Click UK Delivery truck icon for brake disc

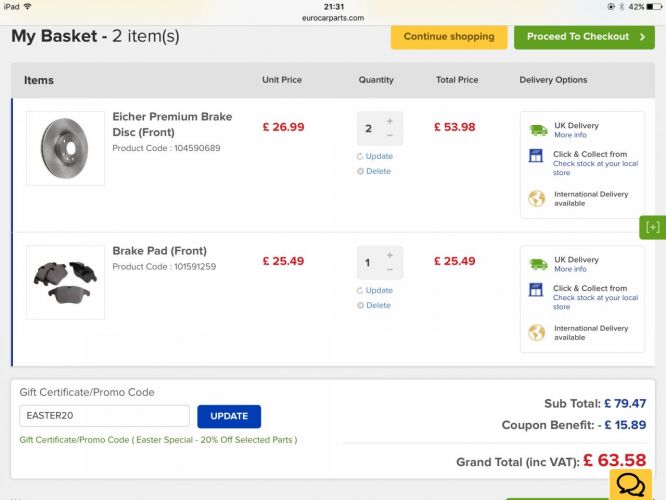pos(538,130)
